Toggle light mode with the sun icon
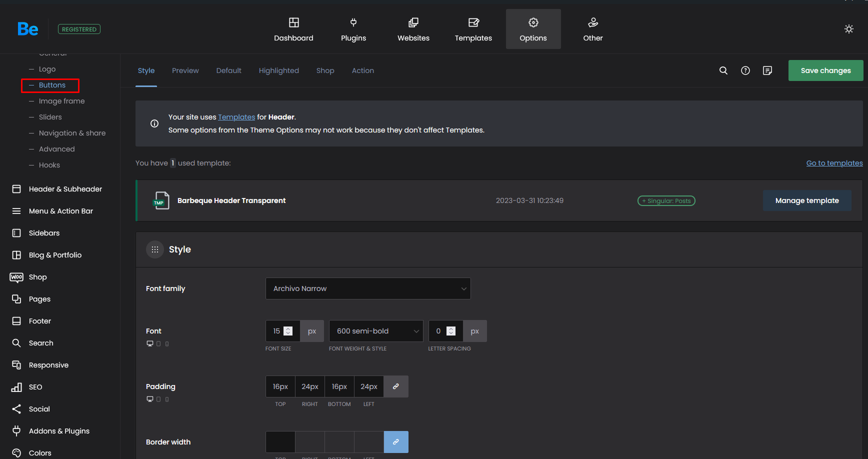Image resolution: width=868 pixels, height=459 pixels. coord(849,29)
